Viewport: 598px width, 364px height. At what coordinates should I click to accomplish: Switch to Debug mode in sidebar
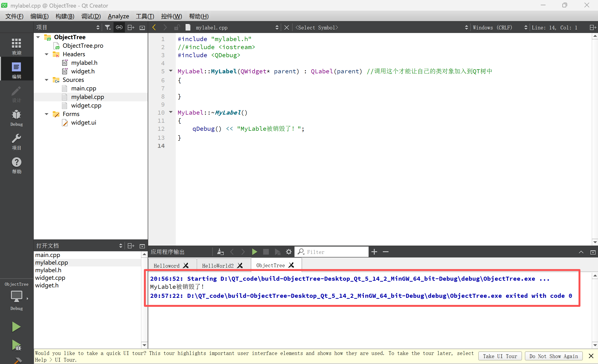pos(16,118)
